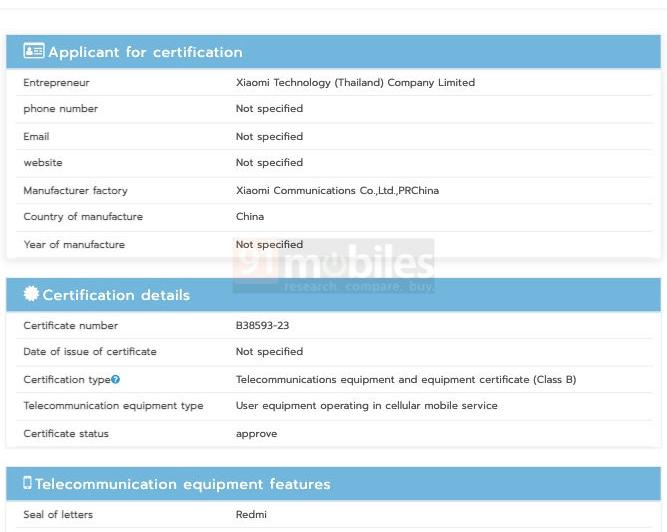Select the China value
667x532 pixels.
(250, 216)
